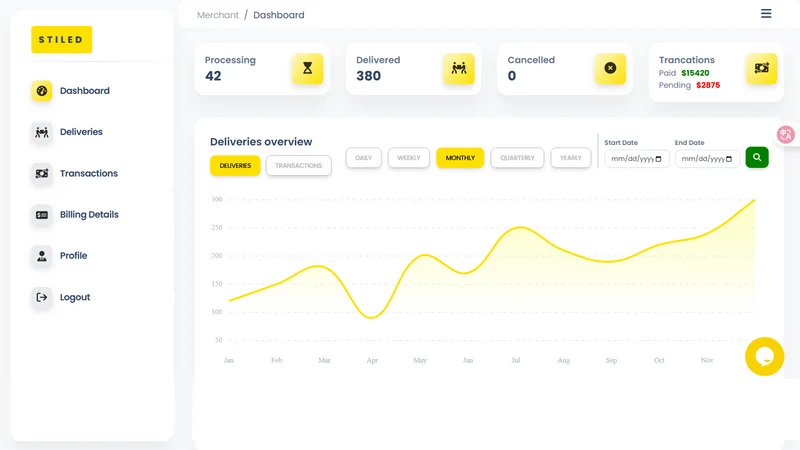The image size is (800, 450).
Task: Open End Date calendar picker icon
Action: click(729, 159)
